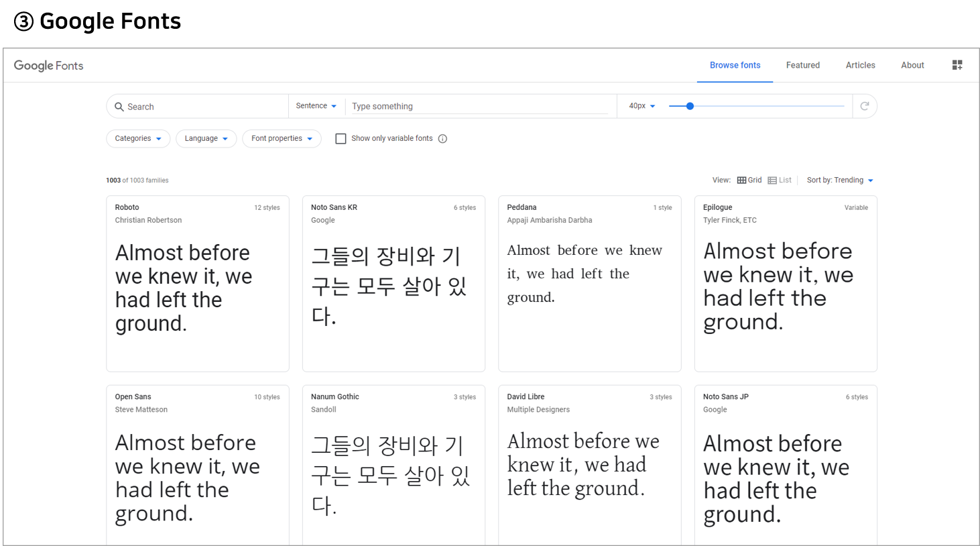980x546 pixels.
Task: Open the Sort by Trending dropdown
Action: point(840,180)
